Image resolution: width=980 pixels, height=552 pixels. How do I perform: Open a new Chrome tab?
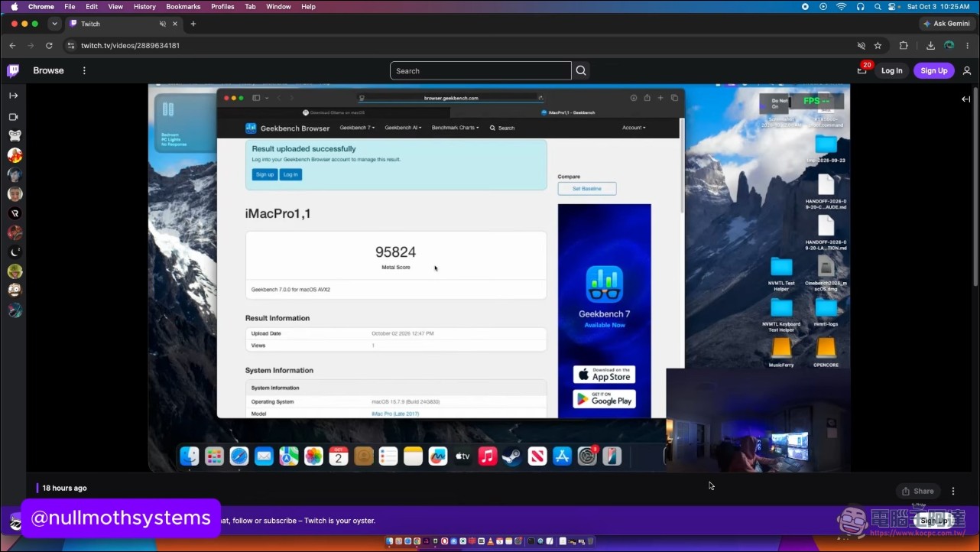pos(193,24)
